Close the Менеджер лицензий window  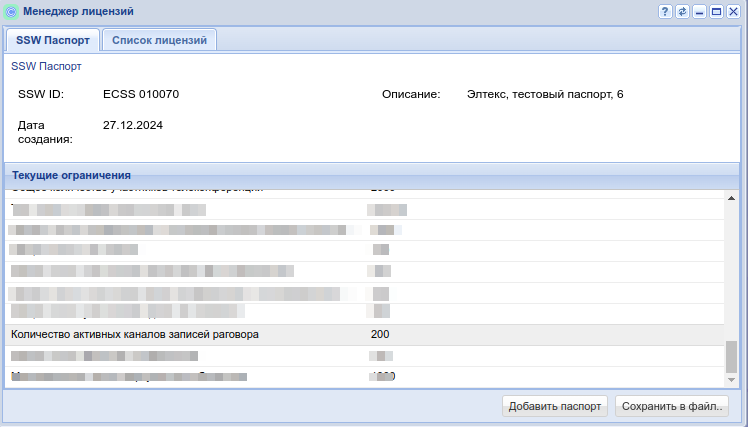(733, 11)
